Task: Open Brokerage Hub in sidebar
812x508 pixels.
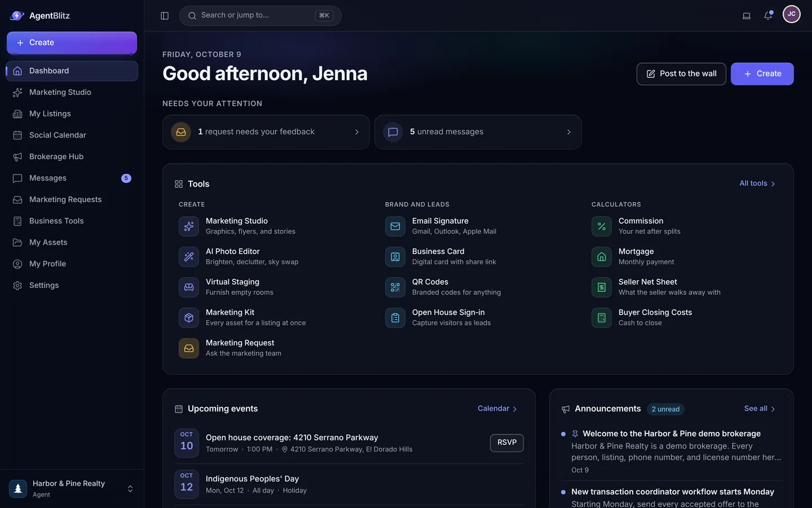Action: [x=72, y=157]
